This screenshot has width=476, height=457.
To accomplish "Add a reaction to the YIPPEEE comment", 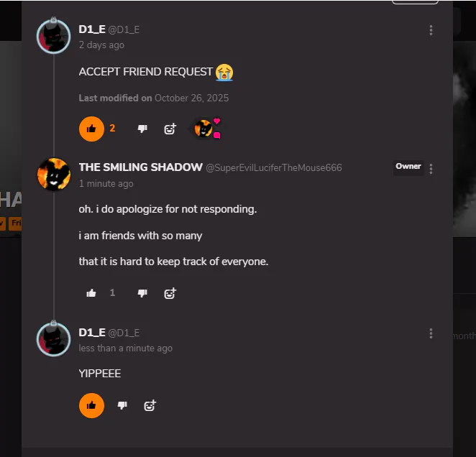I will [x=150, y=405].
